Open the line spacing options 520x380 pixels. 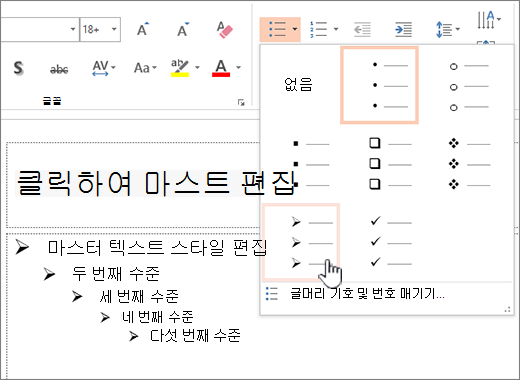pos(444,29)
